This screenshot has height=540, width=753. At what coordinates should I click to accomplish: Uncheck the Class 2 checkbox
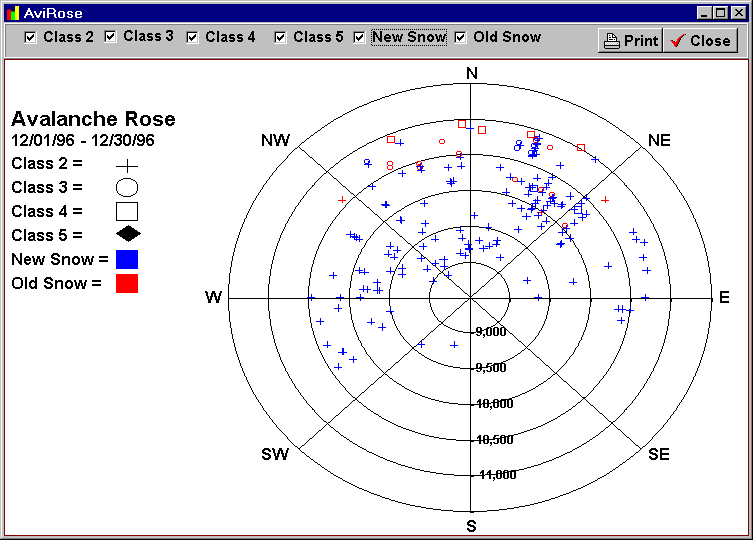(30, 37)
